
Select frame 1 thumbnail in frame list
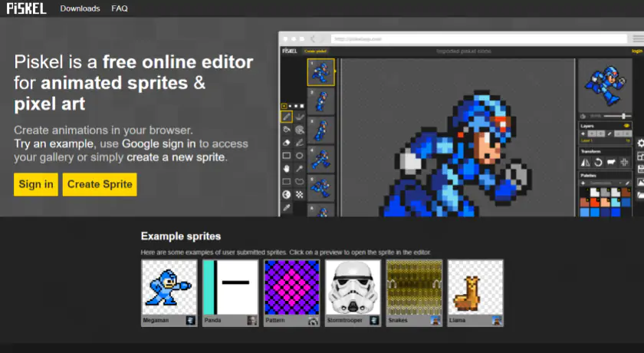click(x=320, y=72)
